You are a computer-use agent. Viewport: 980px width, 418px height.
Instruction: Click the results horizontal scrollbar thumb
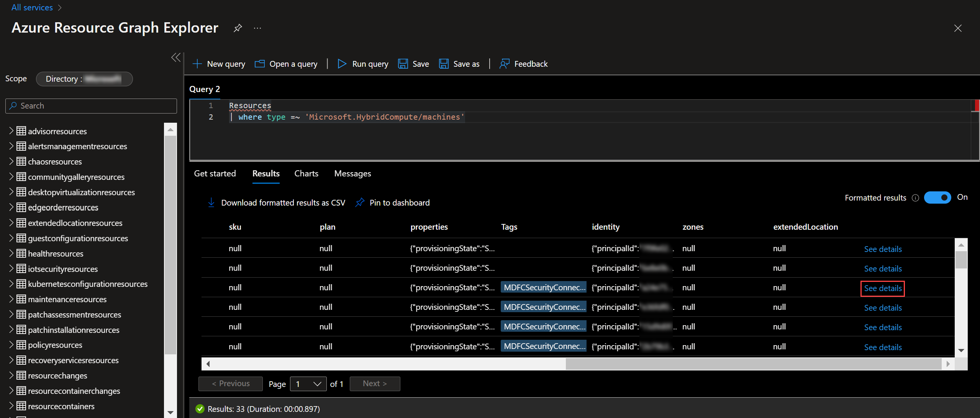(754, 364)
